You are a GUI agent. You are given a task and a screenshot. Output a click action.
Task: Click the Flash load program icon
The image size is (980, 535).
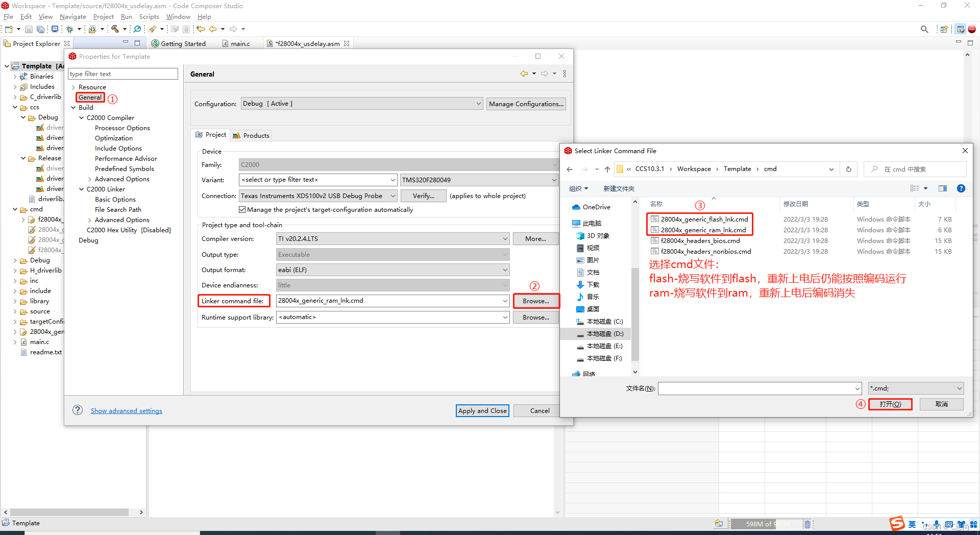click(92, 29)
